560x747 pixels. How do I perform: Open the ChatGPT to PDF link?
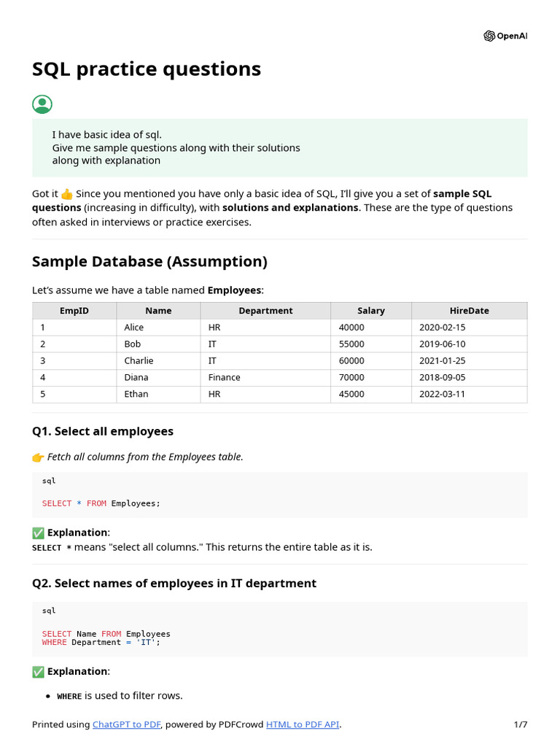tap(127, 724)
